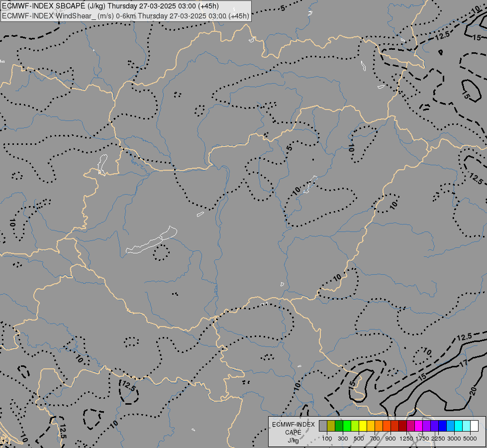The width and height of the screenshot is (487, 448).
Task: Click the legend value 700
Action: tap(375, 439)
